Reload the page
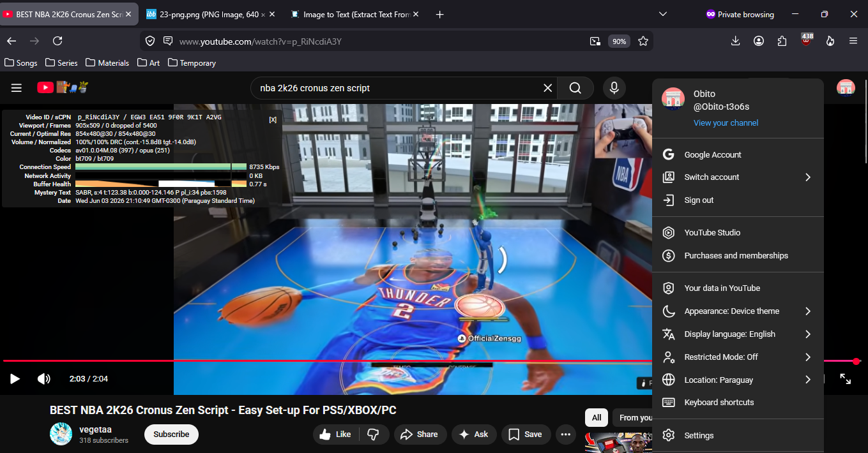This screenshot has width=868, height=453. [57, 41]
